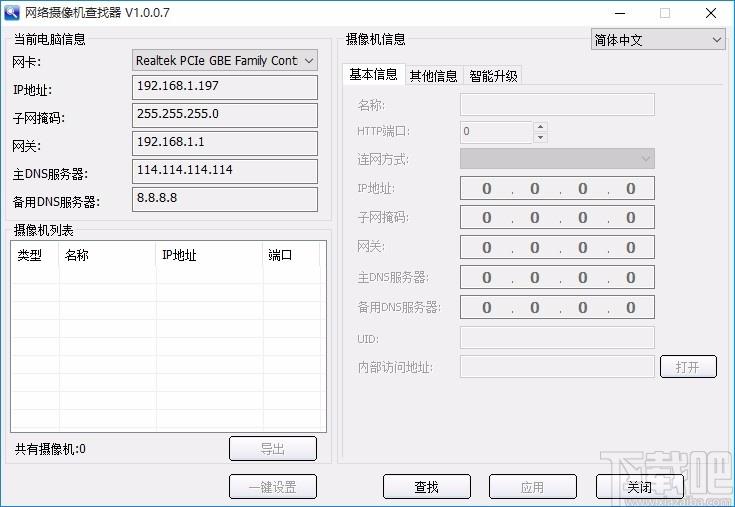735x507 pixels.
Task: Switch to the 其他信息 tab
Action: (433, 76)
